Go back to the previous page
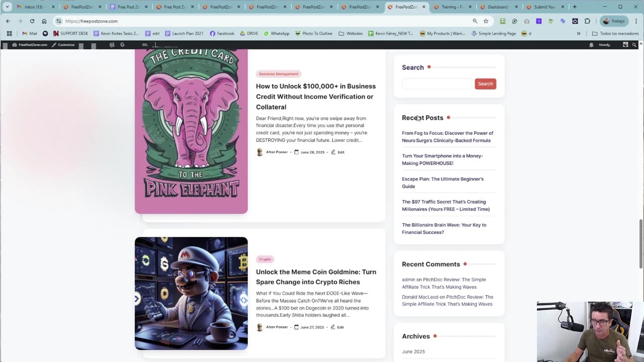The width and height of the screenshot is (644, 362). 8,21
